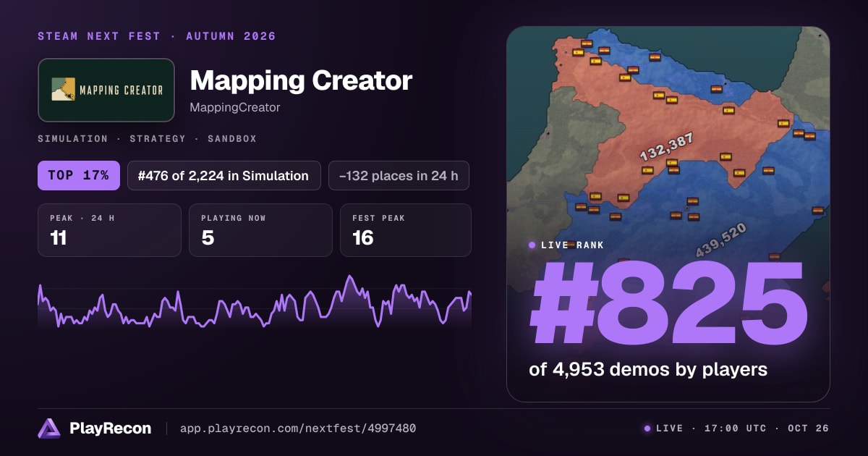Open the PLAYING NOW stat card
The height and width of the screenshot is (456, 868).
pos(260,230)
